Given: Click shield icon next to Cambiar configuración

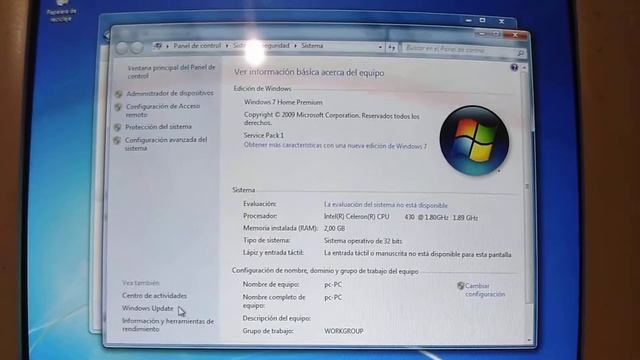Looking at the screenshot, I should [461, 286].
